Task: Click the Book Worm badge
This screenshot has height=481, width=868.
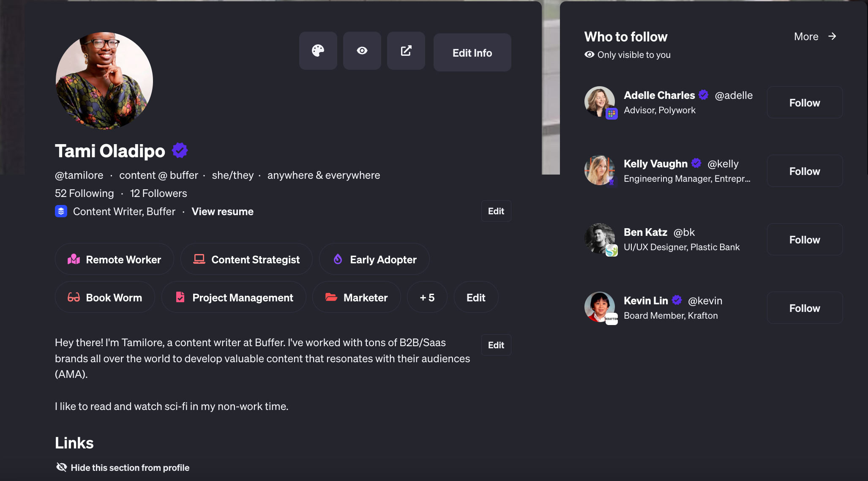Action: pyautogui.click(x=105, y=297)
